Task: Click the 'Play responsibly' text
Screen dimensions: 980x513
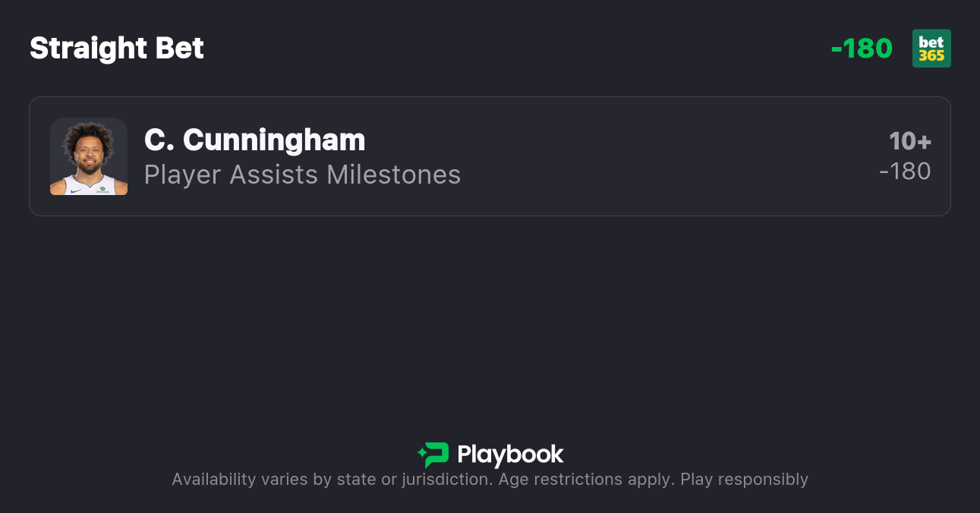Action: pyautogui.click(x=744, y=480)
